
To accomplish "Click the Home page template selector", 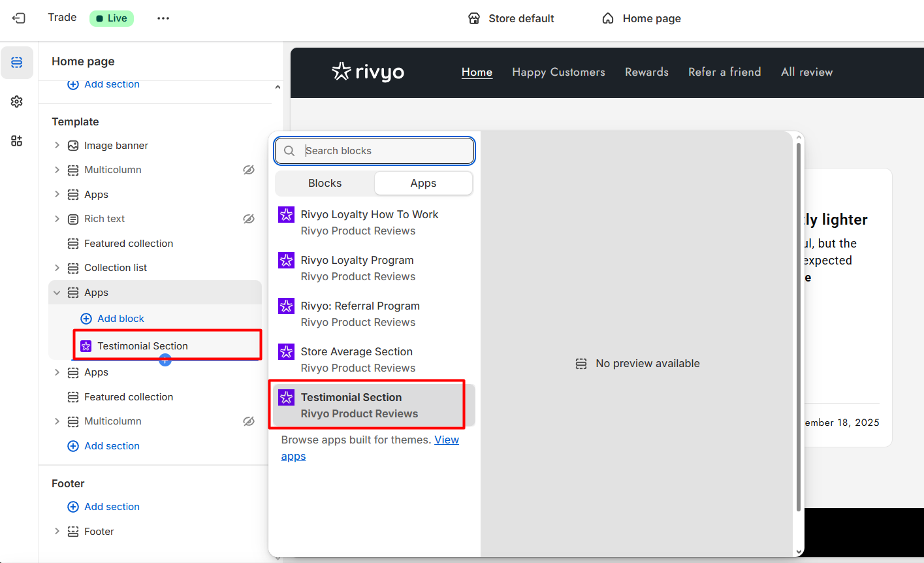I will 641,18.
